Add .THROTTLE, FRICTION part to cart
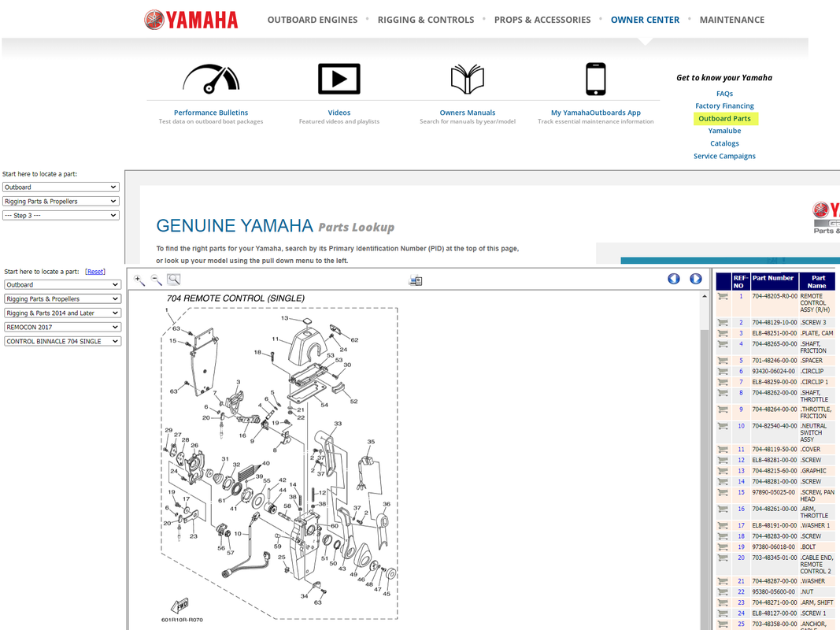 pos(723,409)
